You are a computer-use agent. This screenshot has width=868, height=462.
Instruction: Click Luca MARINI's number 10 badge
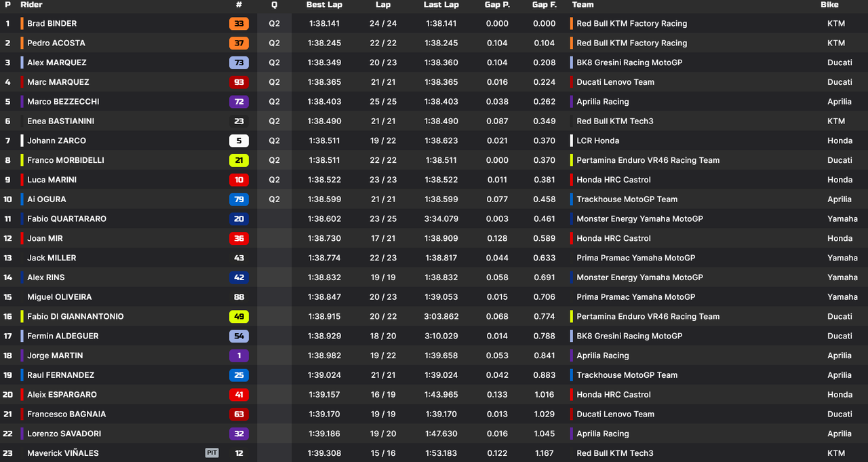pyautogui.click(x=239, y=180)
